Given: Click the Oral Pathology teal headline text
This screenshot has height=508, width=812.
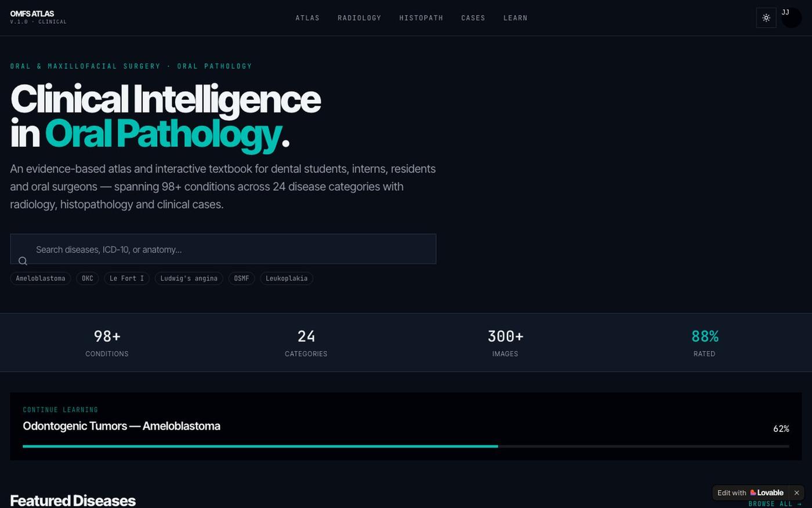Looking at the screenshot, I should tap(163, 134).
